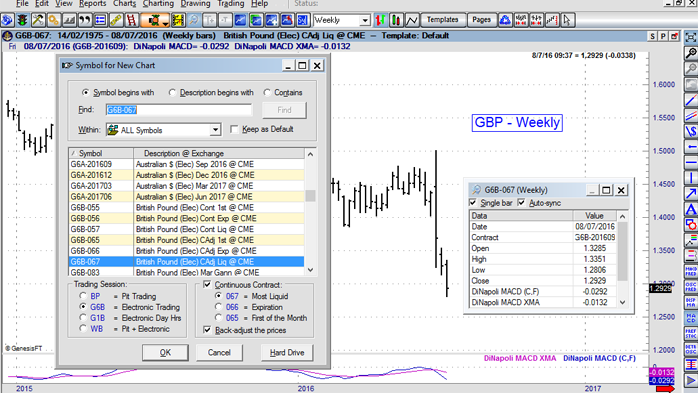
Task: Enable the Keep as Default checkbox
Action: pos(234,129)
